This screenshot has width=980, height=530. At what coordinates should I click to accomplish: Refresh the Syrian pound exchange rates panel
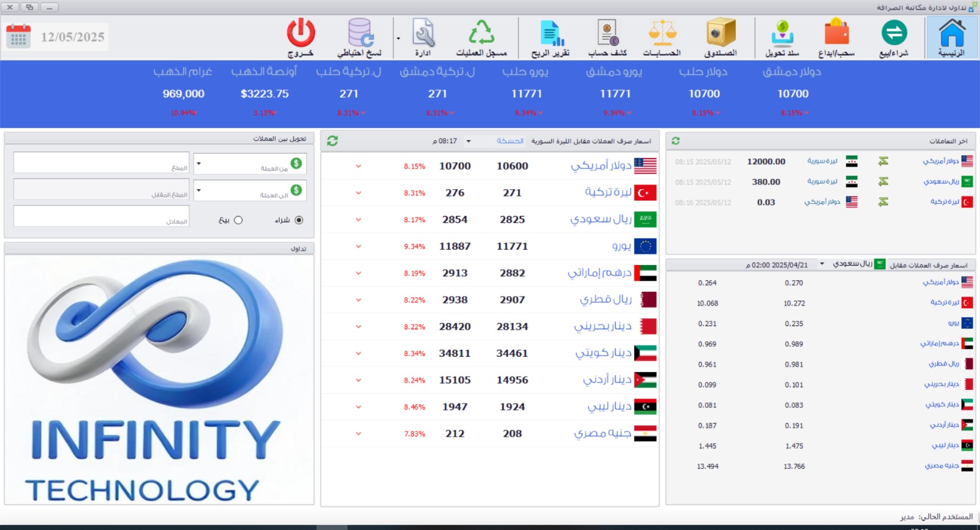(x=333, y=141)
